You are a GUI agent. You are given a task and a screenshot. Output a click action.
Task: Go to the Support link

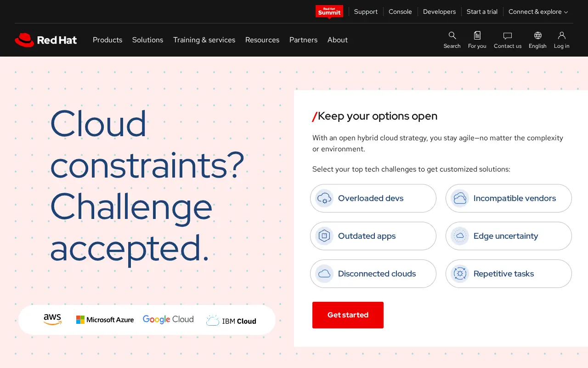coord(366,12)
